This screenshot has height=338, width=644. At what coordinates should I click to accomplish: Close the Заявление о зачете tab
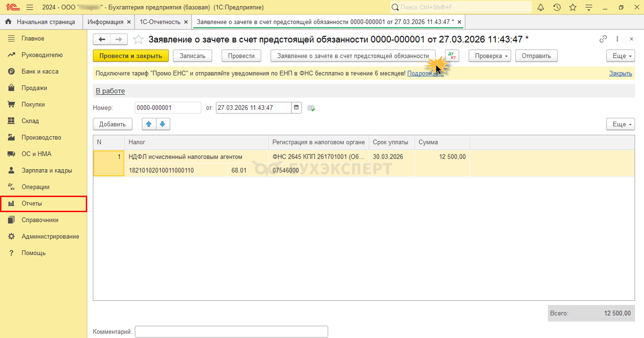(459, 22)
